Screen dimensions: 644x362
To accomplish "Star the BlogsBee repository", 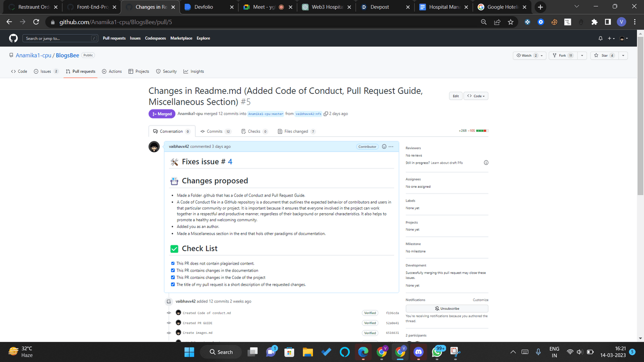I will pos(604,55).
